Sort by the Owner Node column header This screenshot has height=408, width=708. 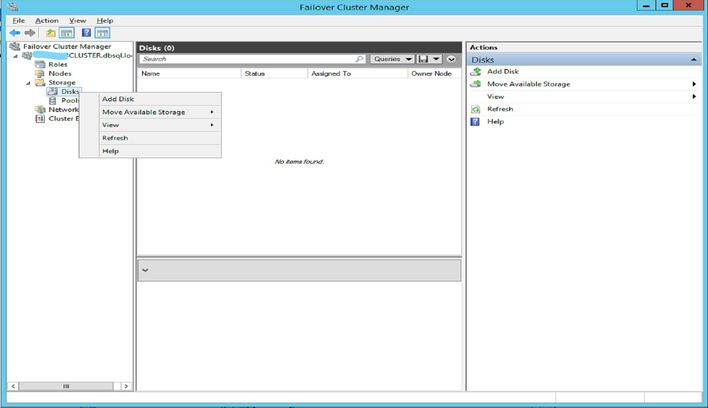pos(434,73)
